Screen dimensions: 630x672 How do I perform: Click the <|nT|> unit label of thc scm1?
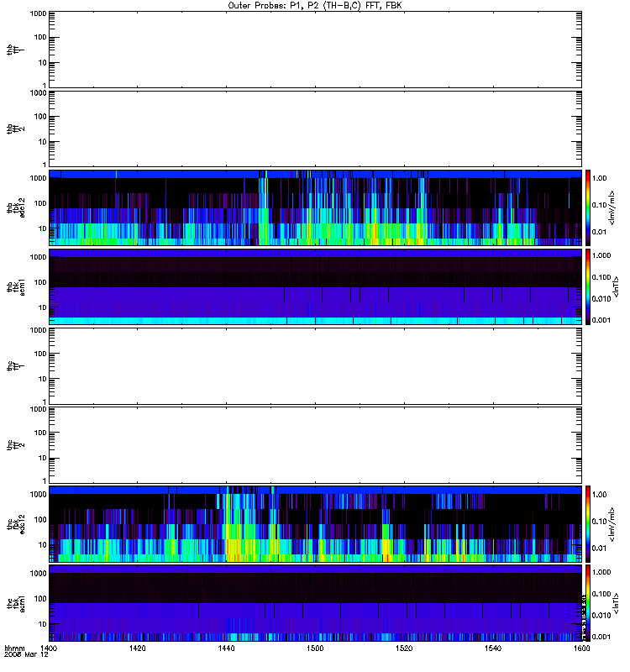click(x=616, y=603)
